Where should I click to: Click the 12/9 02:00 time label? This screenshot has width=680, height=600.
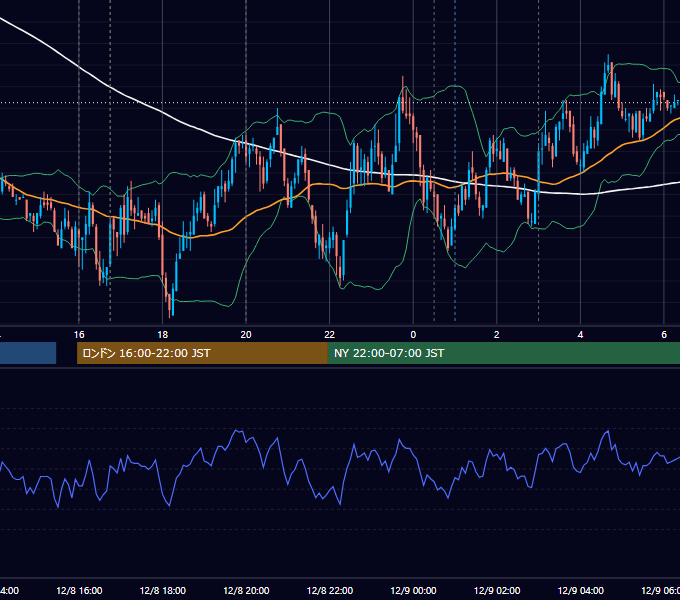coord(497,590)
